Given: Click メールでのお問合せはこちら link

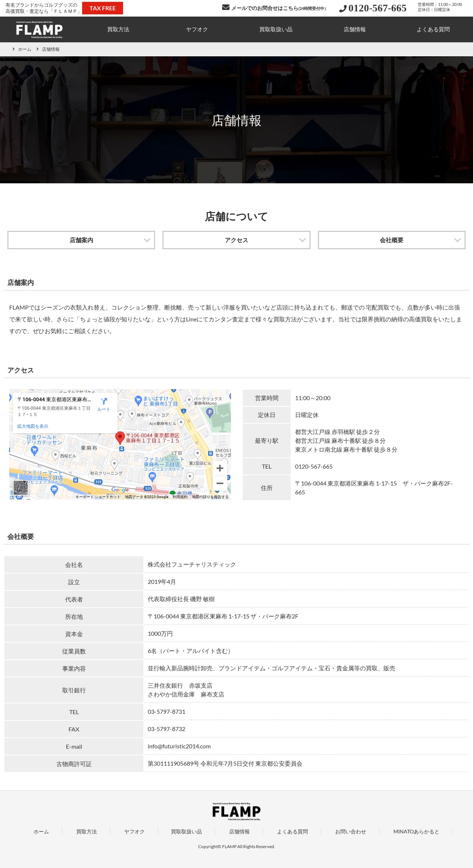Looking at the screenshot, I should tap(278, 8).
